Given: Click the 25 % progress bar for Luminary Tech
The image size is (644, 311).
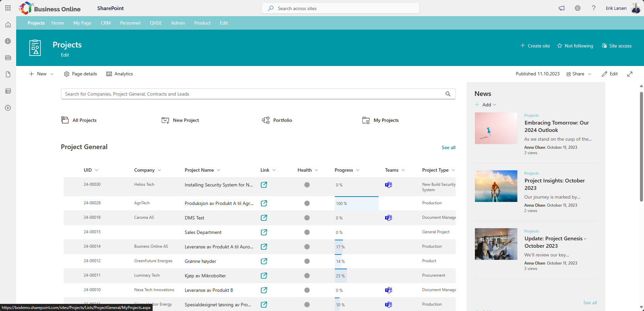Looking at the screenshot, I should pos(341,276).
